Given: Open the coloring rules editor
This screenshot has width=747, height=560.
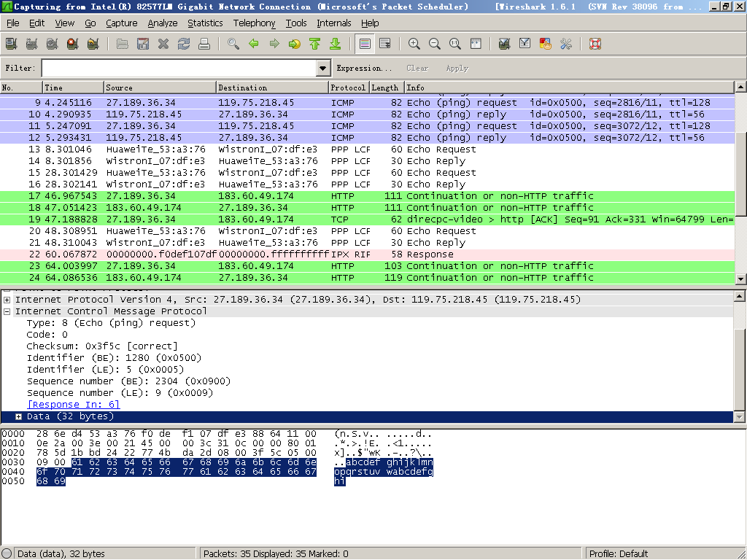Looking at the screenshot, I should tap(545, 44).
